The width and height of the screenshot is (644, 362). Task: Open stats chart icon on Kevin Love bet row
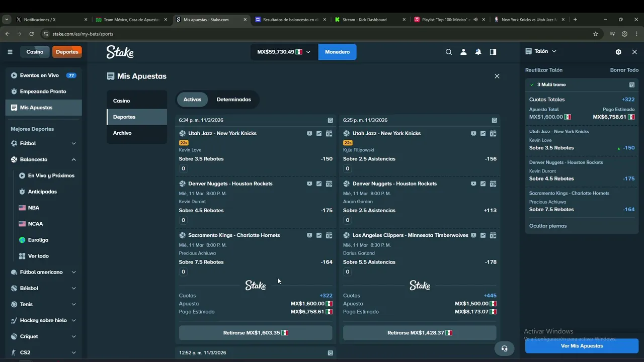point(319,134)
